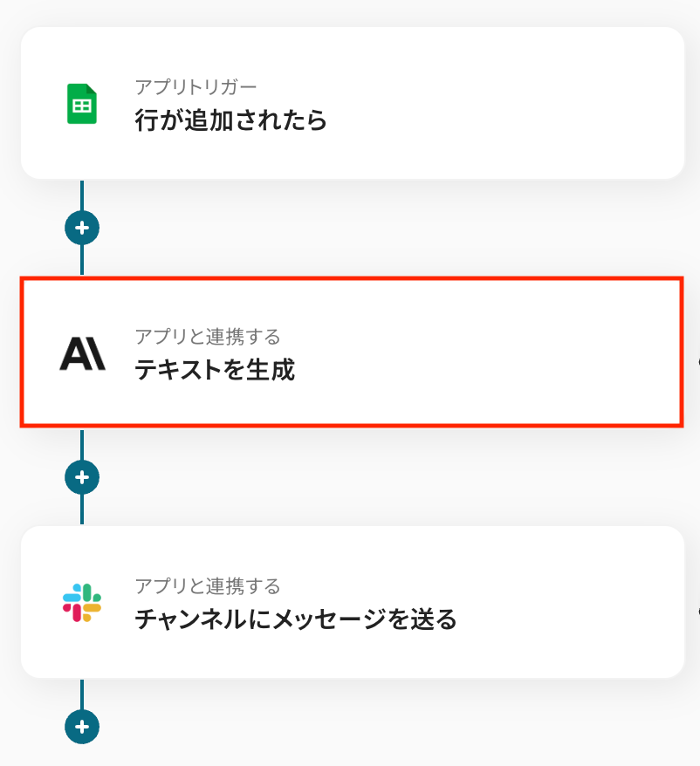Click アプリと連携する label above テキストを生成

click(x=208, y=336)
